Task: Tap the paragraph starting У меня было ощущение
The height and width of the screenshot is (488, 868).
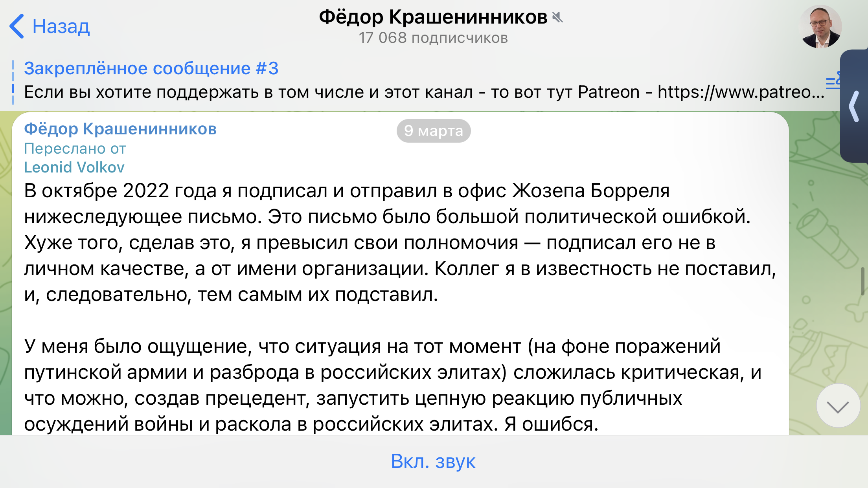Action: click(x=393, y=385)
